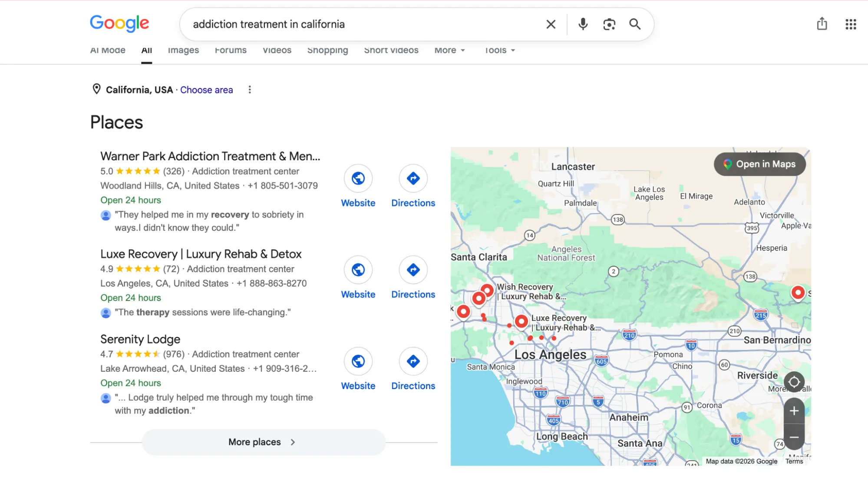Click the reviewer avatar in Serenity Lodge review
Screen dimensions: 868x482
click(106, 398)
